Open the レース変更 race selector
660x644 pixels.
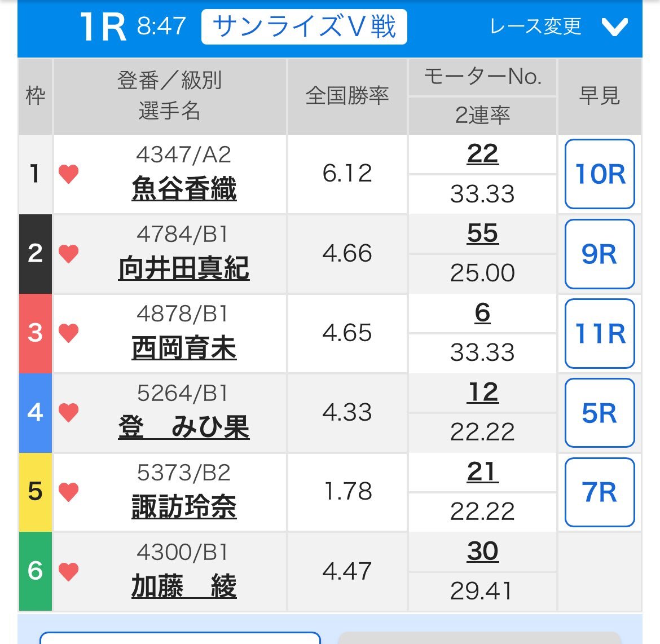(535, 27)
